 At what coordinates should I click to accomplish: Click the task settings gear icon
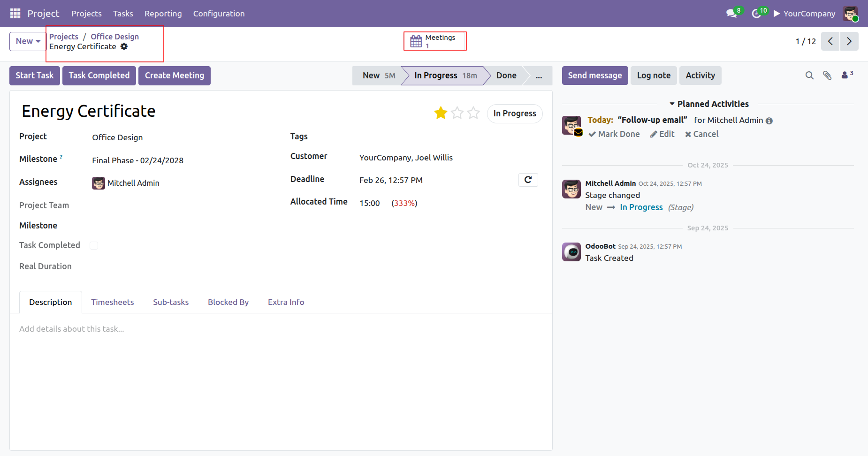[124, 46]
